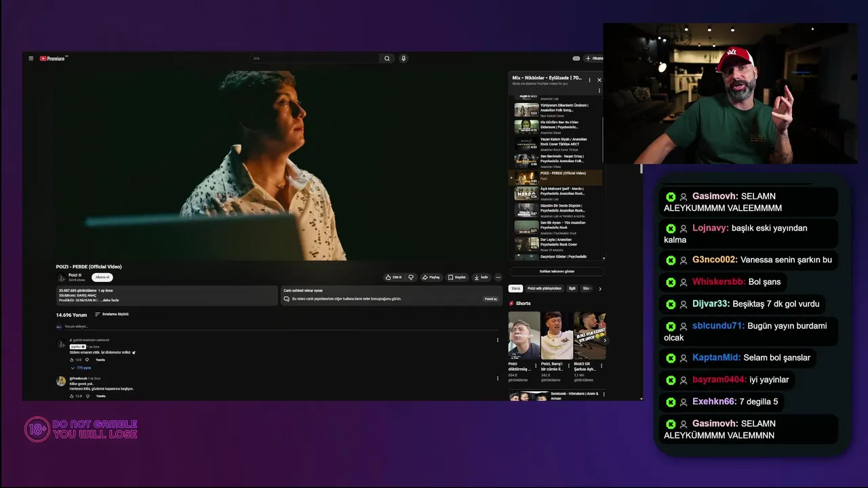Image resolution: width=868 pixels, height=488 pixels.
Task: Open options for Semicenk Hitmakers video
Action: click(604, 394)
